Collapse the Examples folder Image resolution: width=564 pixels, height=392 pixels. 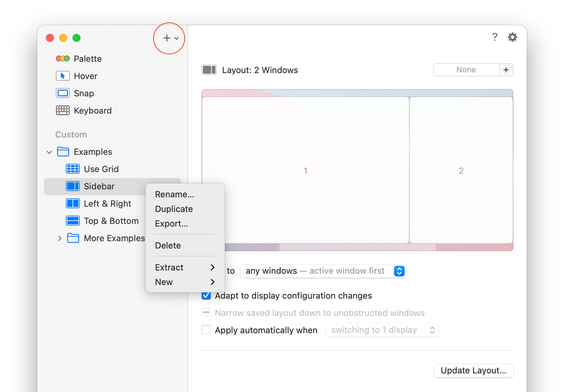tap(49, 152)
